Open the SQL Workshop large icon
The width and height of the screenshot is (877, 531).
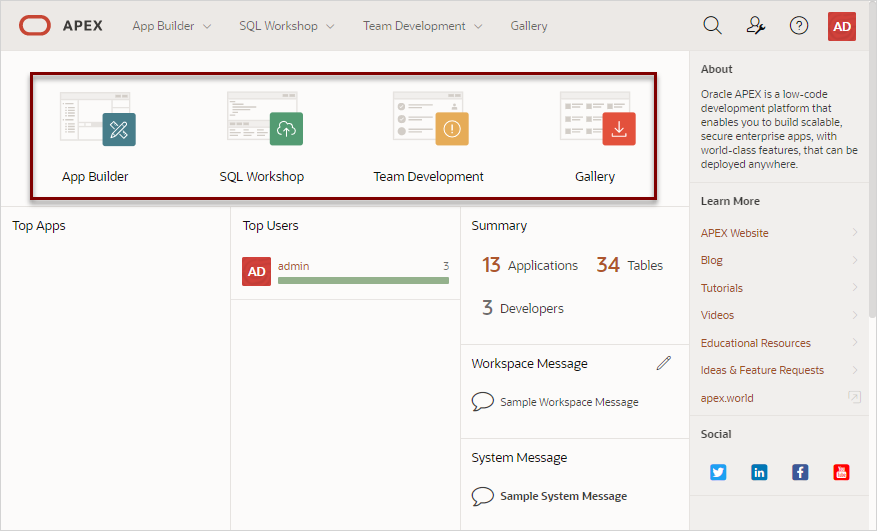click(265, 119)
